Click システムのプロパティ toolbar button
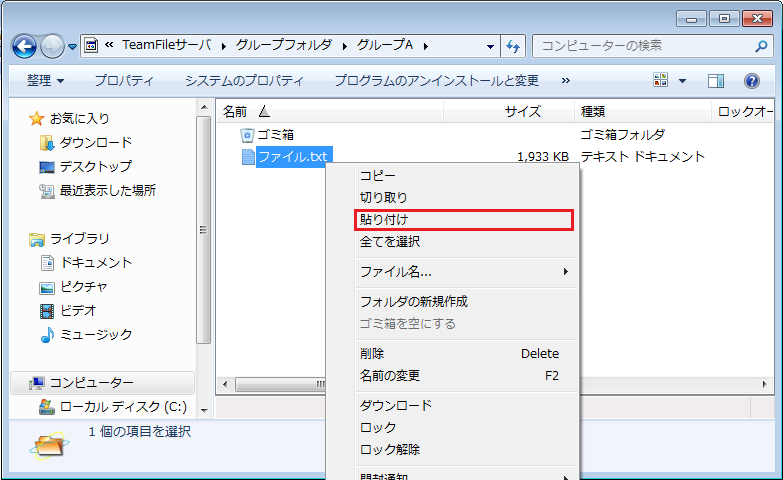 click(x=244, y=80)
